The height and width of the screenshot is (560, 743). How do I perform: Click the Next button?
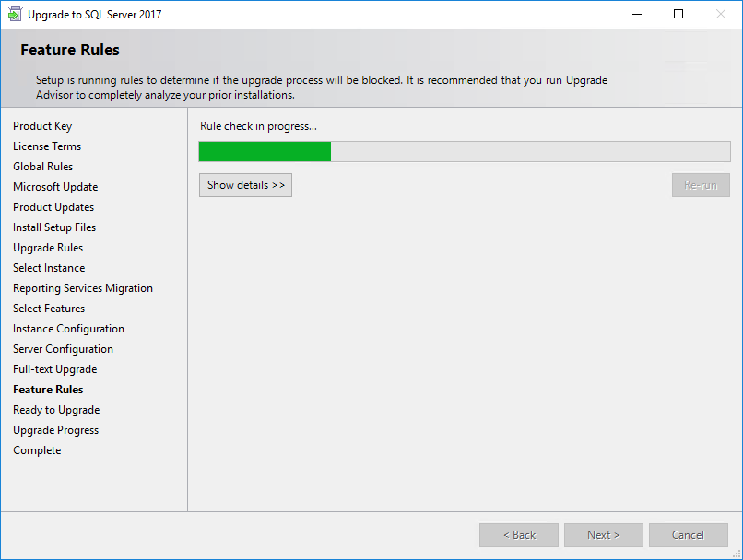(604, 535)
